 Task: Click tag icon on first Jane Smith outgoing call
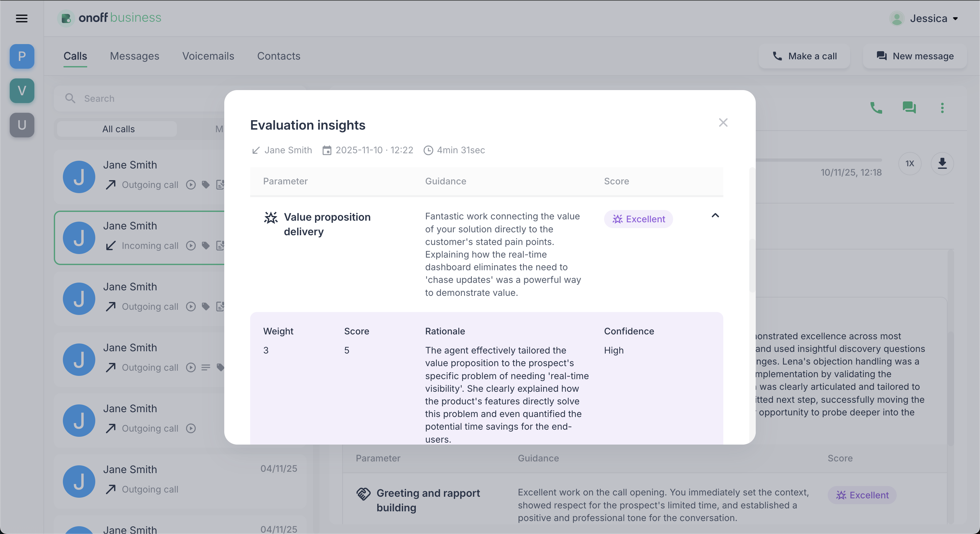(206, 185)
